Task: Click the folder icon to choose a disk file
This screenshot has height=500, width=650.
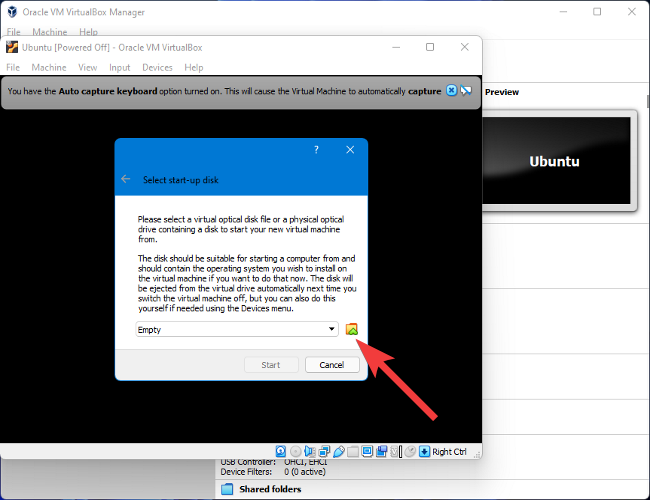Action: coord(352,329)
